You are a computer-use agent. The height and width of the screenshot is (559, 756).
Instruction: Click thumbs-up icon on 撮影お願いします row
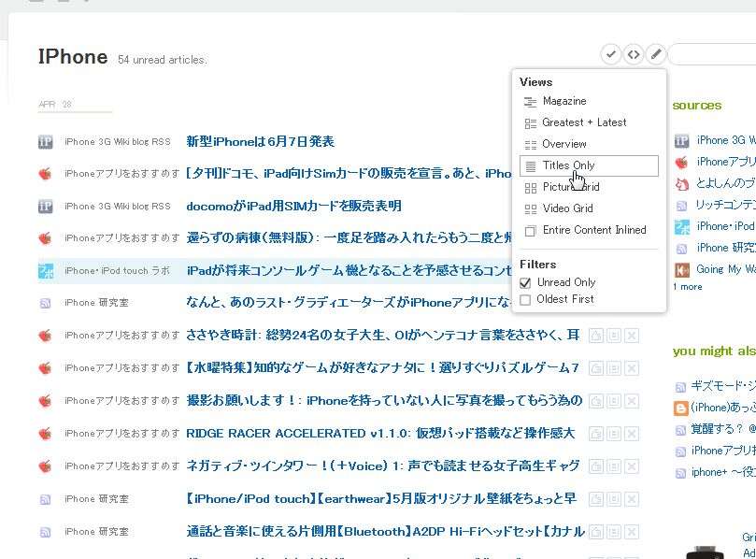(596, 401)
